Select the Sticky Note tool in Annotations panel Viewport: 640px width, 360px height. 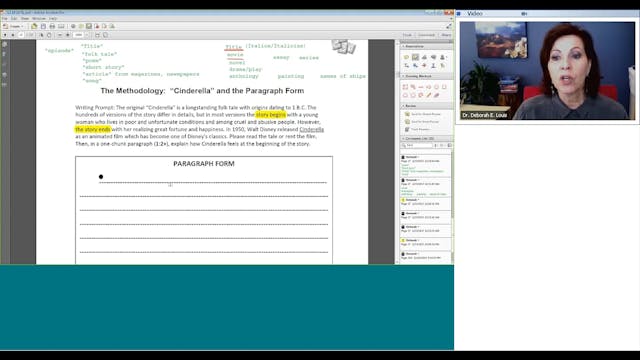tap(406, 57)
